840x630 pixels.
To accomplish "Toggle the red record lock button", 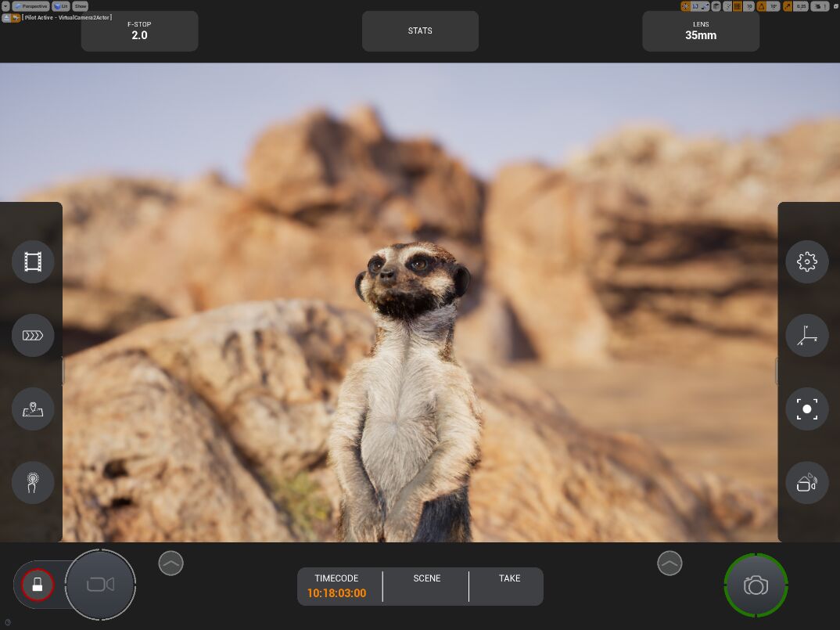I will click(x=37, y=585).
